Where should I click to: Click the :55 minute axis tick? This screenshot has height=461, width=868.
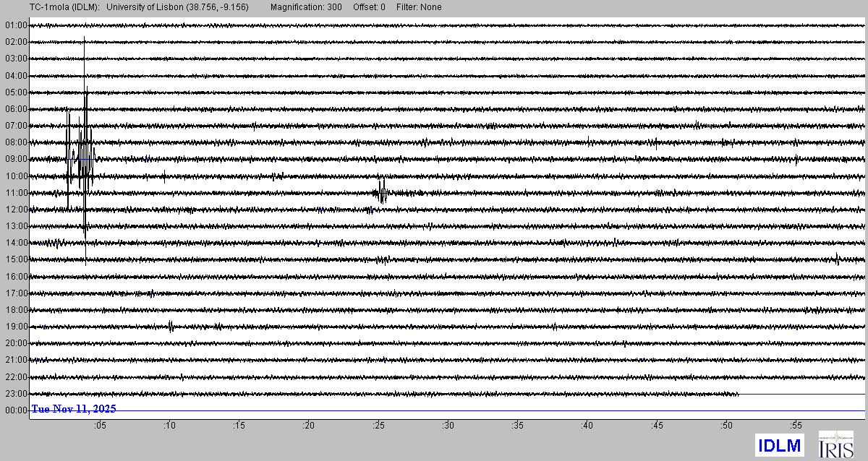795,425
